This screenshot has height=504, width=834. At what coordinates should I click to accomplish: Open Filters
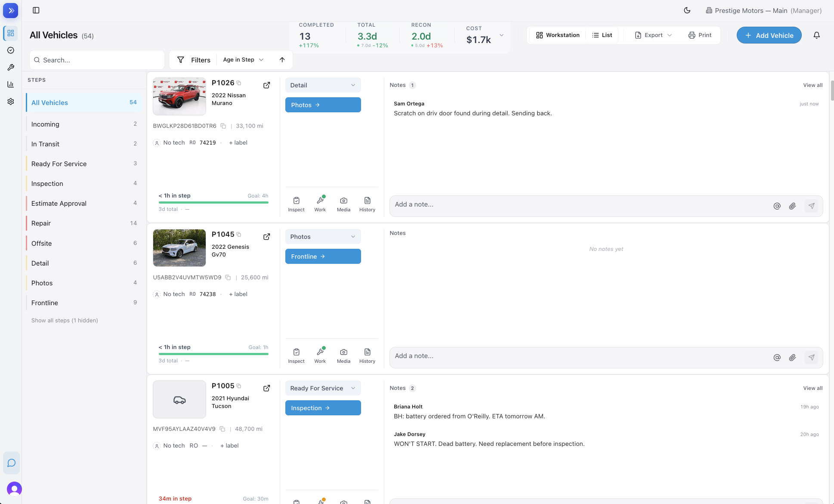194,60
